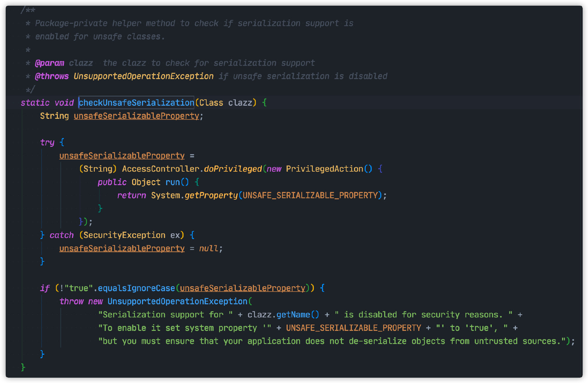
Task: Click the UnsupportedOperationException constructor call
Action: (x=177, y=301)
